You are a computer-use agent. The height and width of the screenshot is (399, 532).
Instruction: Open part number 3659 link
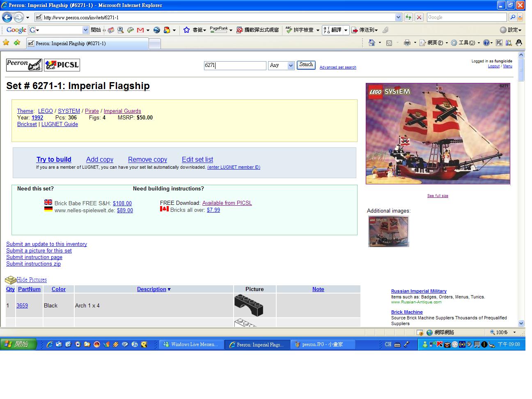[x=22, y=306]
